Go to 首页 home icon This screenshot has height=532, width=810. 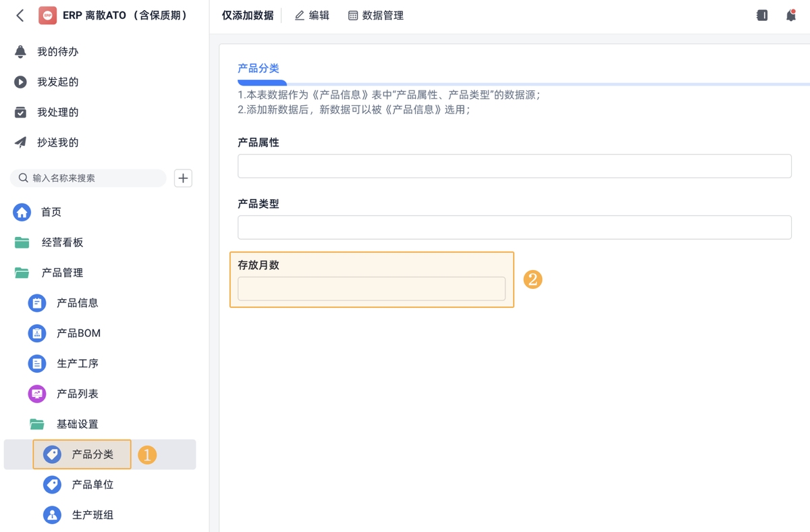tap(22, 212)
